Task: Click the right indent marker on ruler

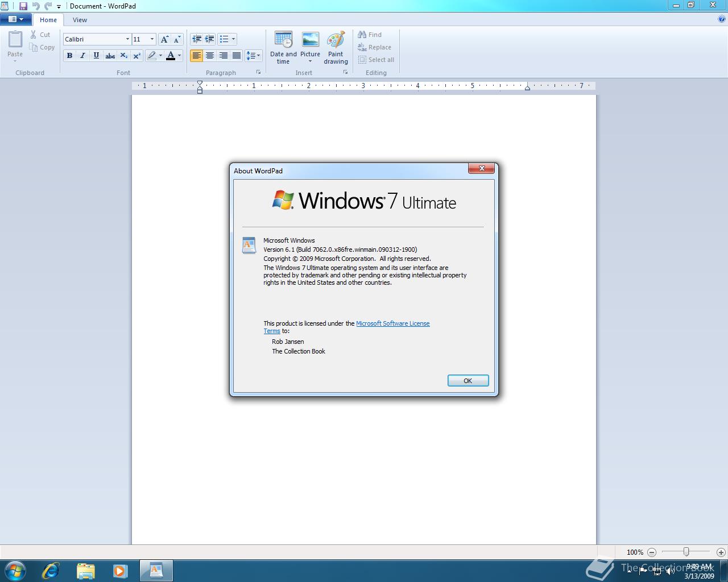Action: tap(527, 88)
